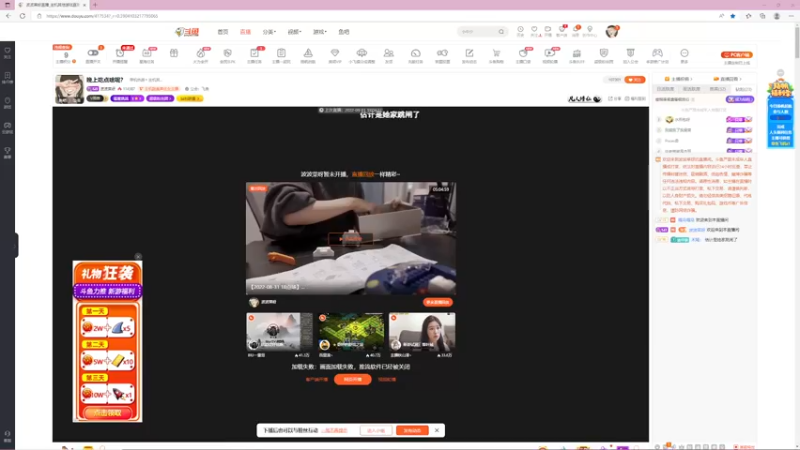This screenshot has height=450, width=800.
Task: Open the warning triangle tool icon
Action: coord(308,55)
